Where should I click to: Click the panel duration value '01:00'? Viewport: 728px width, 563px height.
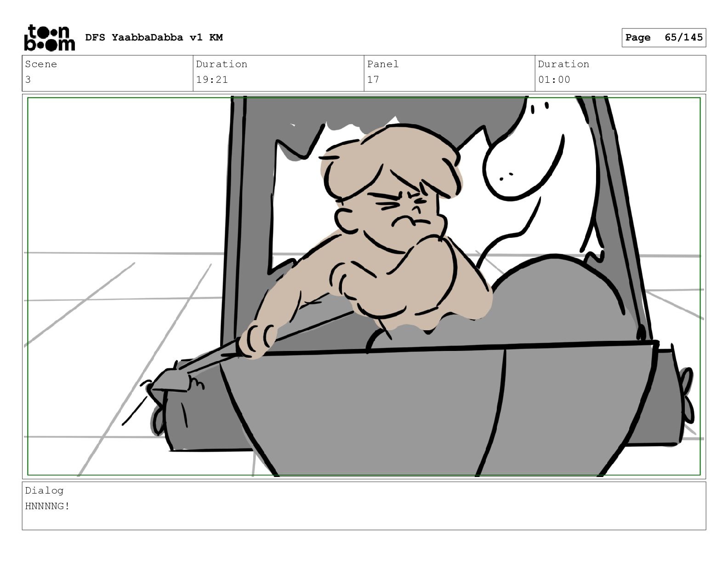point(554,80)
